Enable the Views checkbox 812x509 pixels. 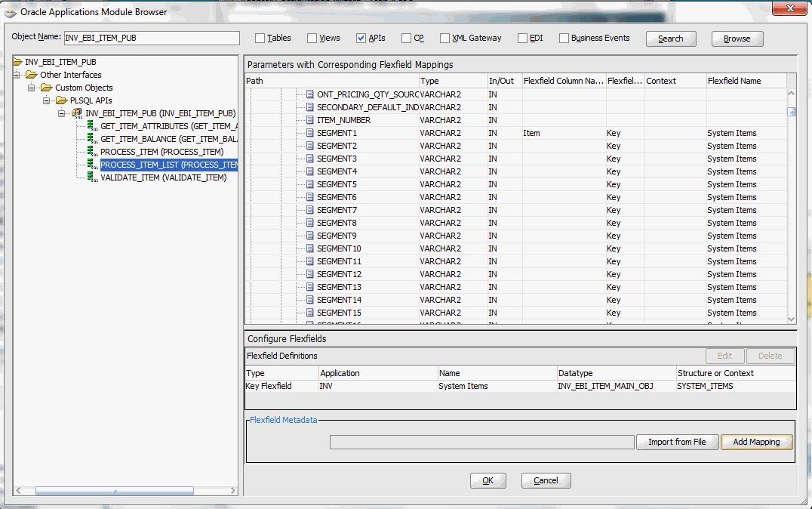[x=312, y=39]
